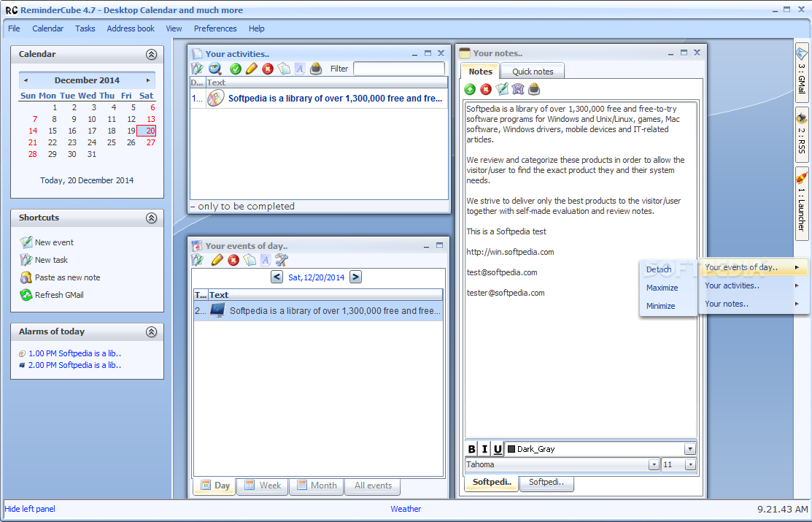Toggle bold formatting in notes editor
Image resolution: width=812 pixels, height=522 pixels.
[x=472, y=449]
